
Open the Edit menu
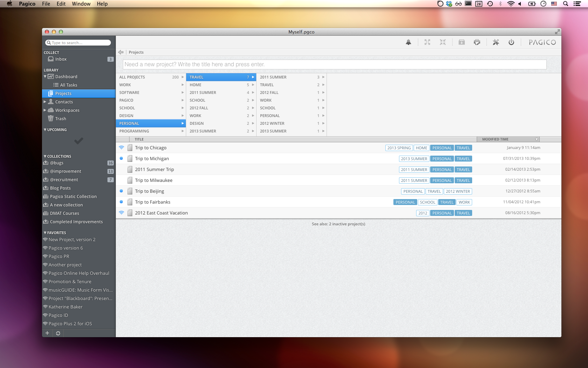[x=61, y=4]
